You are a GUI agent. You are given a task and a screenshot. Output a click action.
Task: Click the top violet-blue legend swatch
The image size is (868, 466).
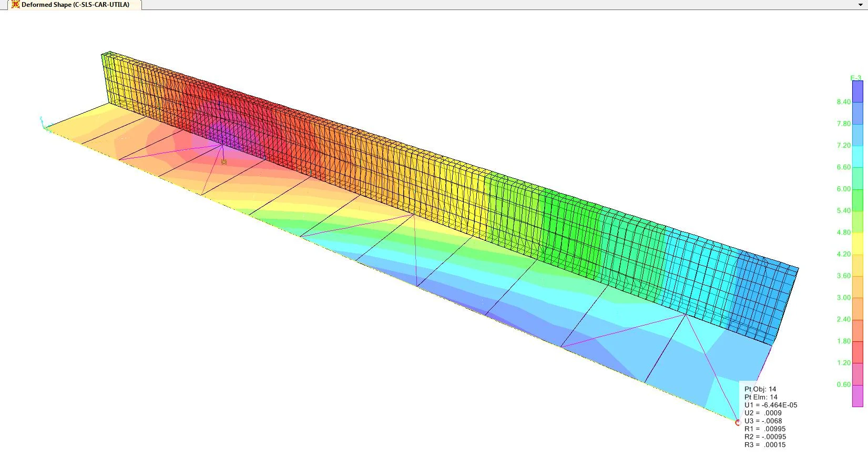tap(857, 91)
